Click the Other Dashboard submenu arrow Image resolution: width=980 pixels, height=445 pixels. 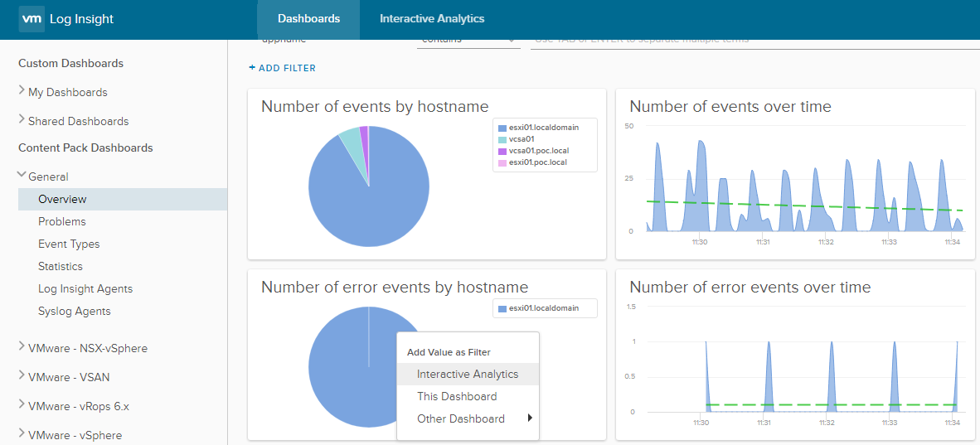(x=530, y=418)
